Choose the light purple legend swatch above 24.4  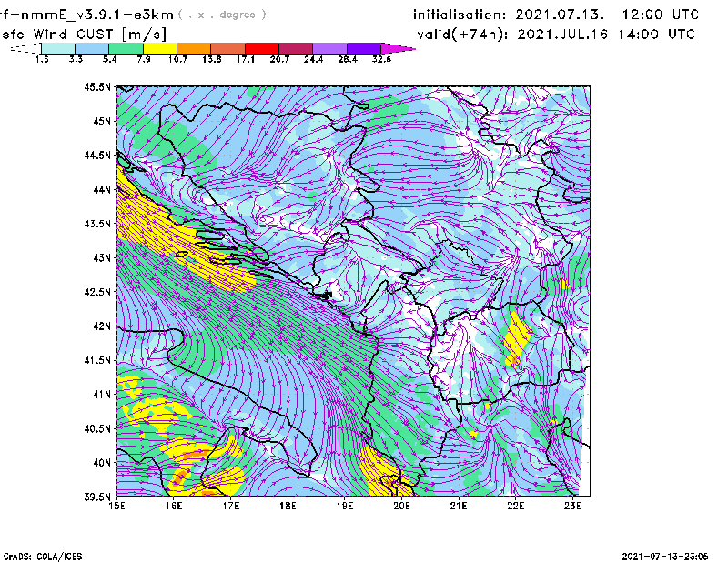(x=329, y=48)
